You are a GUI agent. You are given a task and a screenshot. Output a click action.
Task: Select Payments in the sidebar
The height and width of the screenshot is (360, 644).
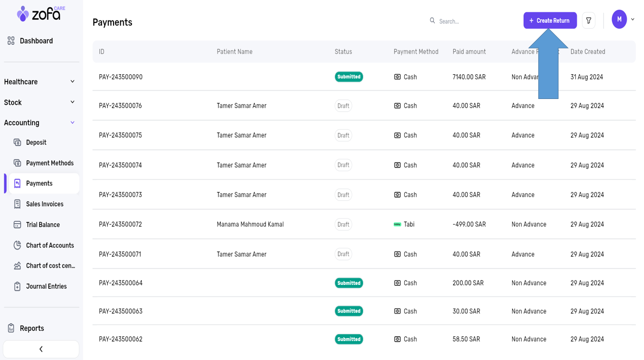(x=39, y=183)
